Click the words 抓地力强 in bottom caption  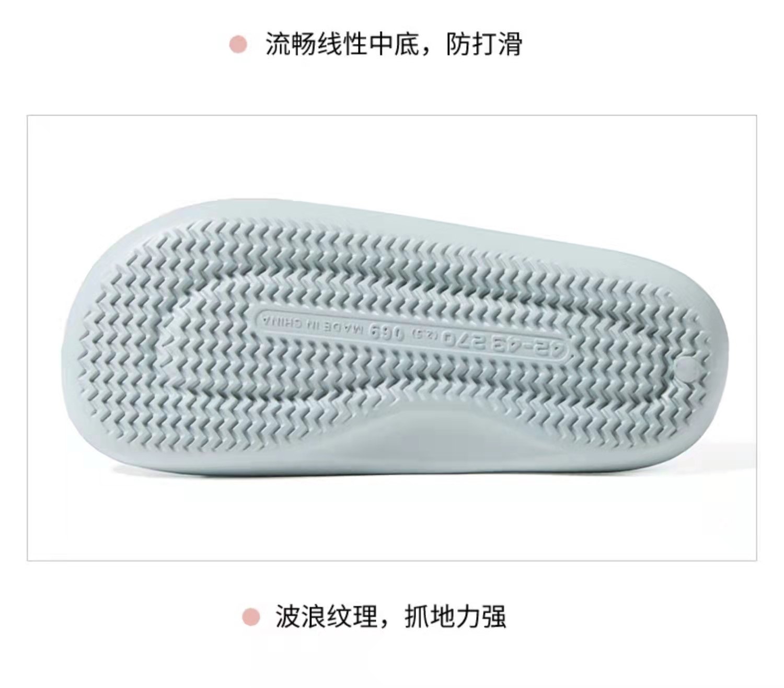[x=455, y=617]
